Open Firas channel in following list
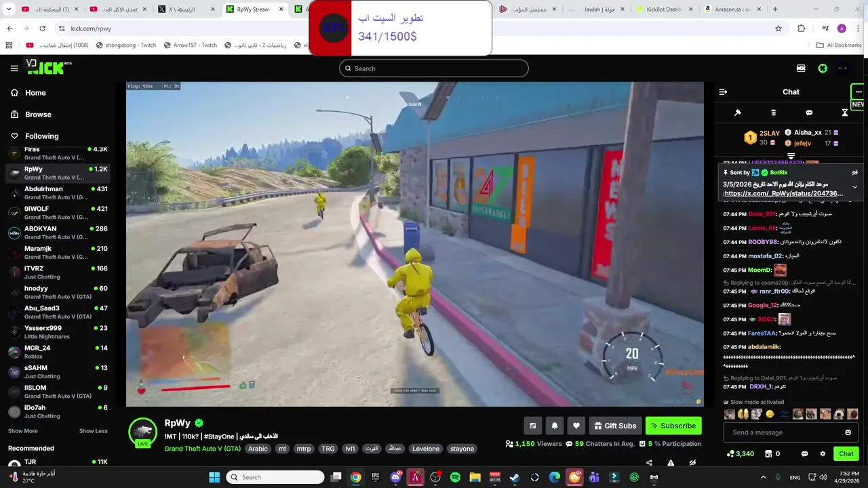Image resolution: width=868 pixels, height=488 pixels. click(x=58, y=153)
